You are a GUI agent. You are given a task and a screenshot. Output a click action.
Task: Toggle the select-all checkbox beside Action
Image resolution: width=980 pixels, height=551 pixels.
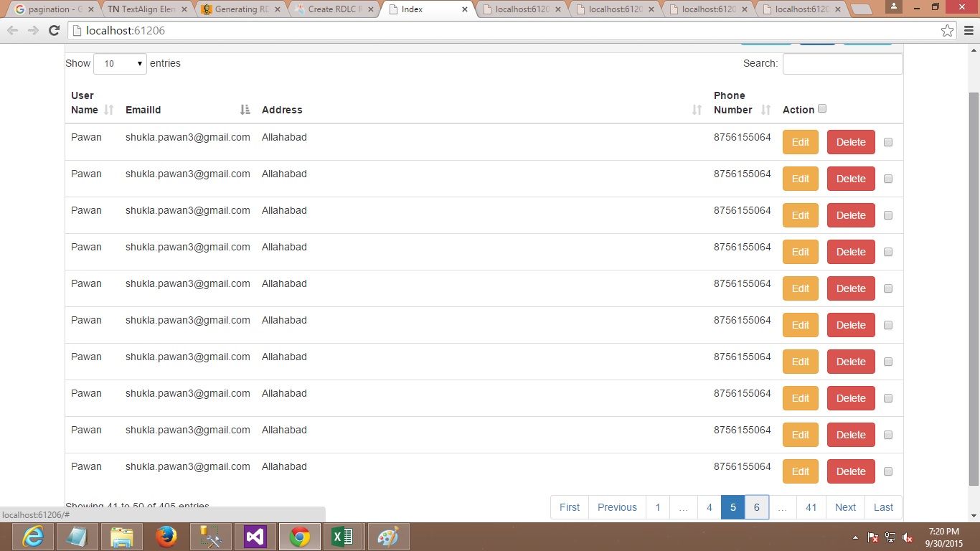click(822, 109)
